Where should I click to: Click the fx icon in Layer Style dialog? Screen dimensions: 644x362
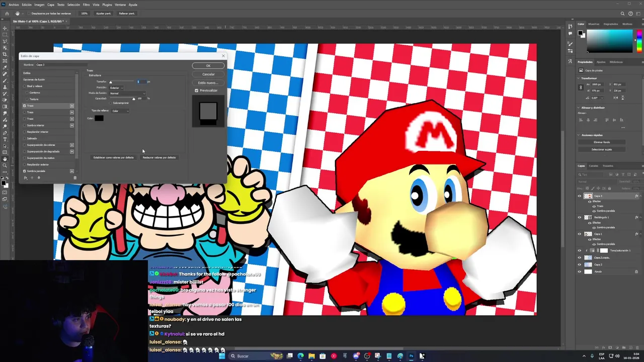(26, 178)
